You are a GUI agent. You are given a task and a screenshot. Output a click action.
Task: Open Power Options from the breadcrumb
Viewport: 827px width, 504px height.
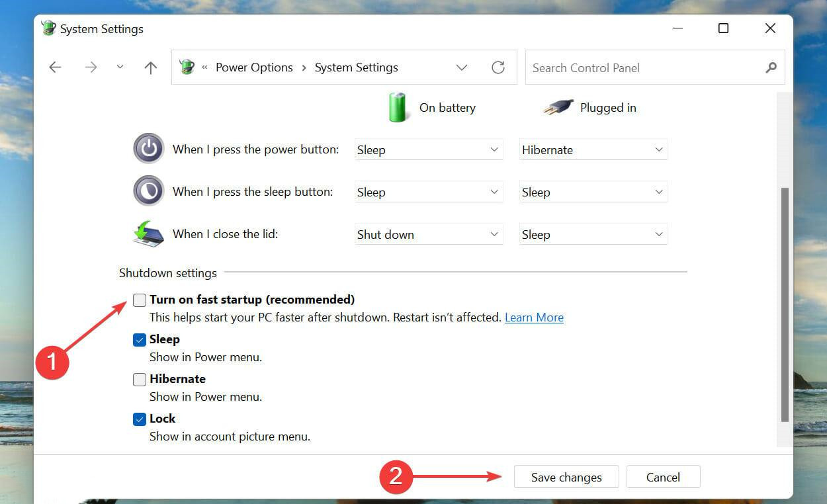pos(254,67)
